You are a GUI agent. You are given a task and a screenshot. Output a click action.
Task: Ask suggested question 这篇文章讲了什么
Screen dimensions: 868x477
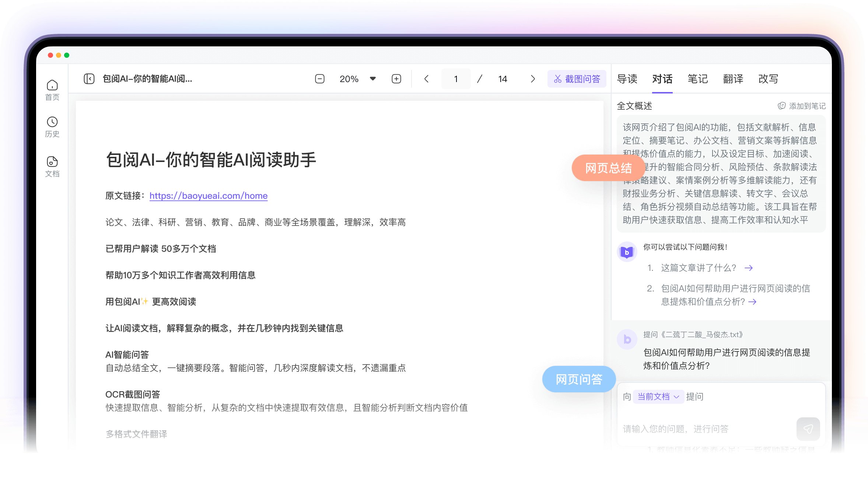(697, 268)
